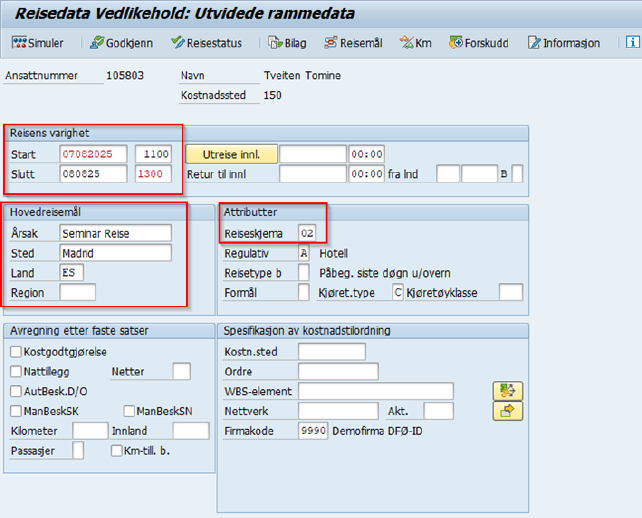Click the upper yellow cost distribution icon
This screenshot has width=642, height=518.
click(508, 391)
